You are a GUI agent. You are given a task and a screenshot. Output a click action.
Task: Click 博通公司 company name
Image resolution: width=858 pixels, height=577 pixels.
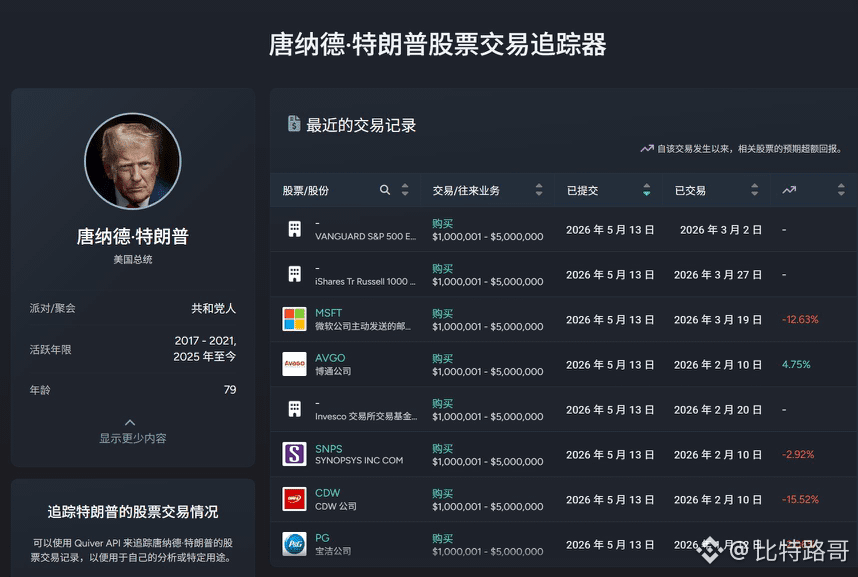333,371
